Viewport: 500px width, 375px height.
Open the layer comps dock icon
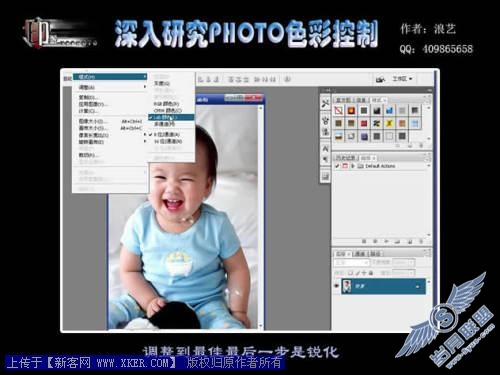click(325, 176)
